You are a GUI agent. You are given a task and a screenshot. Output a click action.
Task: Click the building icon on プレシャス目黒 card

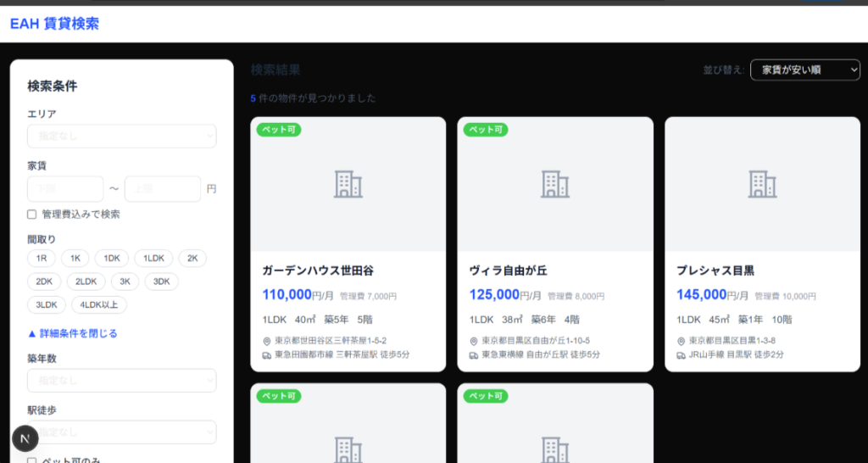pyautogui.click(x=762, y=184)
